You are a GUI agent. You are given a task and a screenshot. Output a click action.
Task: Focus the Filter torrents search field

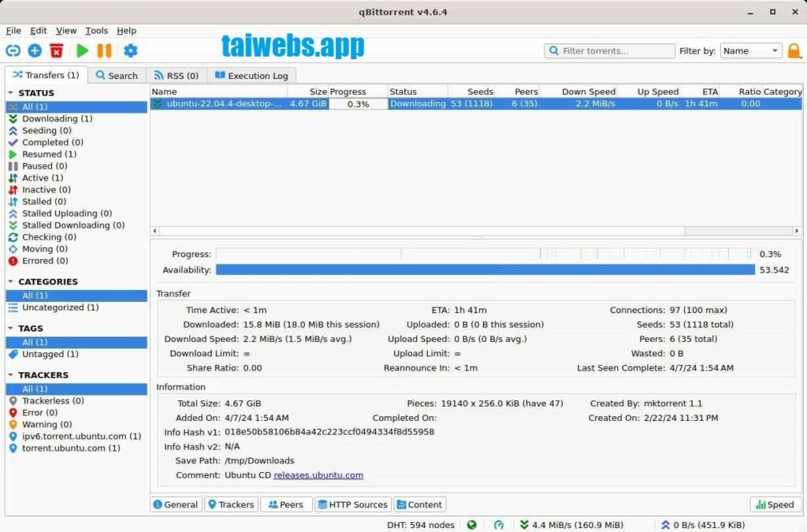click(x=609, y=51)
